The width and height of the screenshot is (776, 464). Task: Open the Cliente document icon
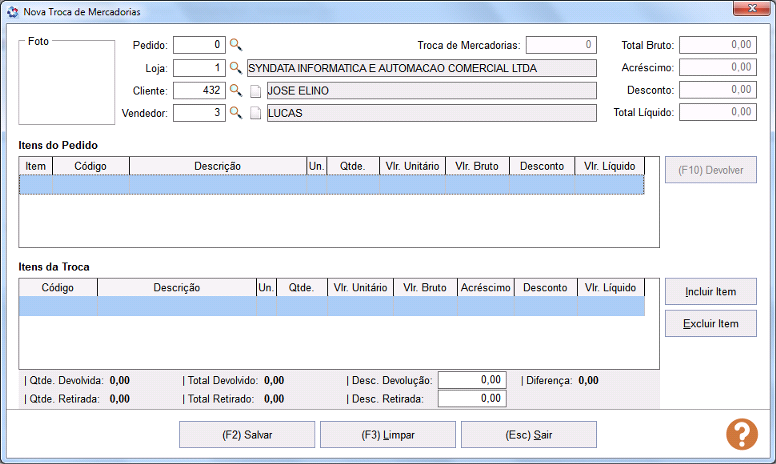(255, 91)
